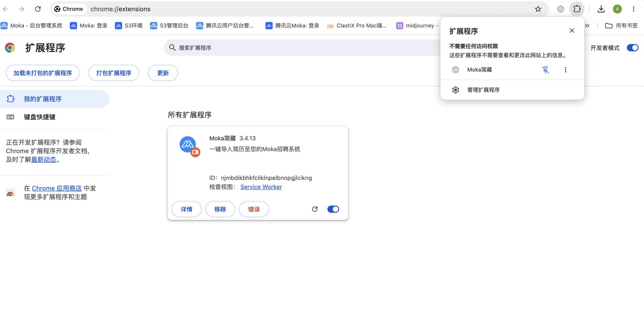The height and width of the screenshot is (318, 644).
Task: Open the S3环境 bookmark
Action: (129, 25)
